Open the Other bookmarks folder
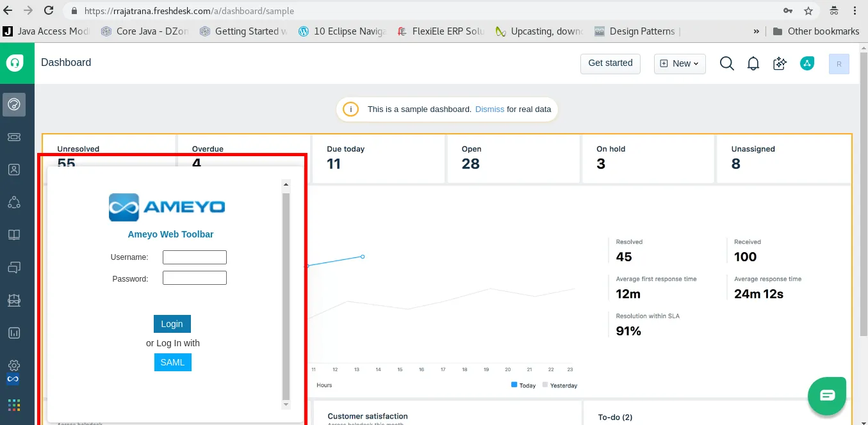The image size is (868, 425). (816, 31)
